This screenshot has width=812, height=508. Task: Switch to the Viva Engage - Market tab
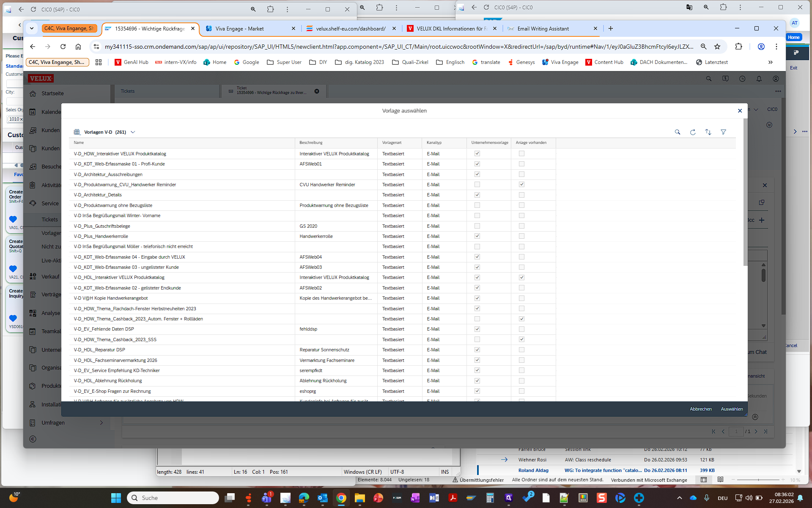(239, 28)
